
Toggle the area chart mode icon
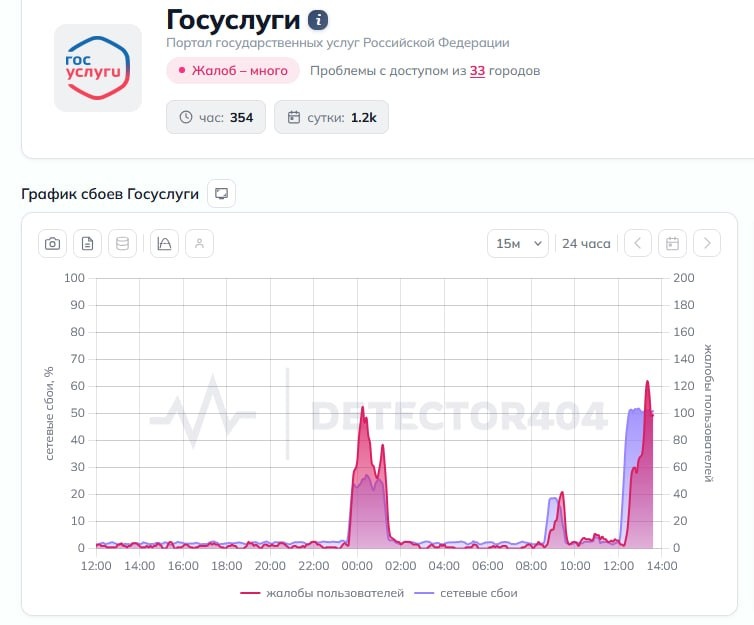tap(164, 244)
